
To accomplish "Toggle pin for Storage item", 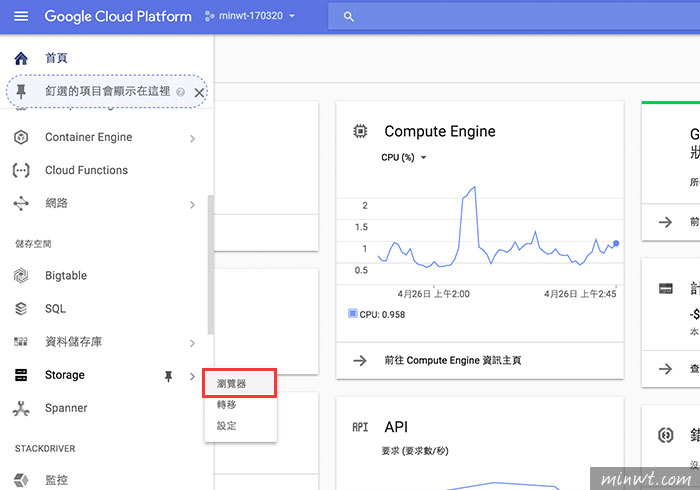I will pyautogui.click(x=168, y=376).
